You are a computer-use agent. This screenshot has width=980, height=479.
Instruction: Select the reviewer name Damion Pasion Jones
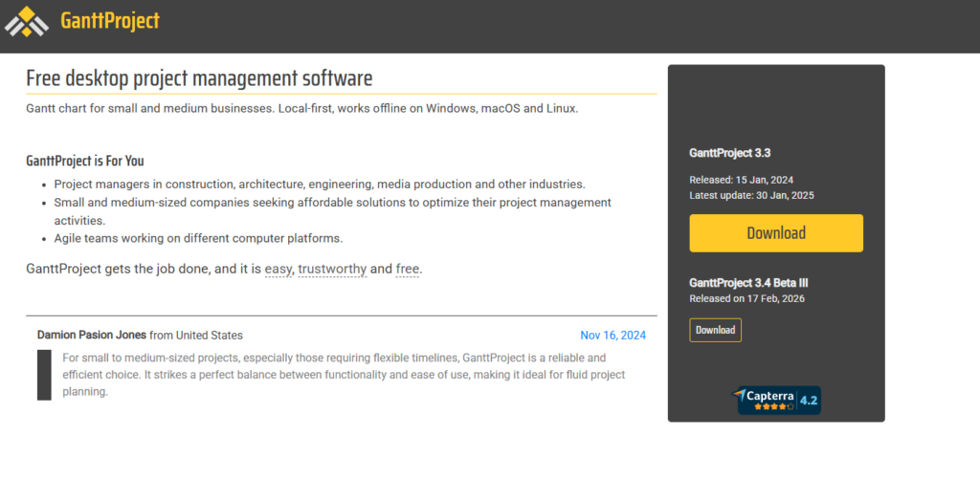[x=92, y=336]
